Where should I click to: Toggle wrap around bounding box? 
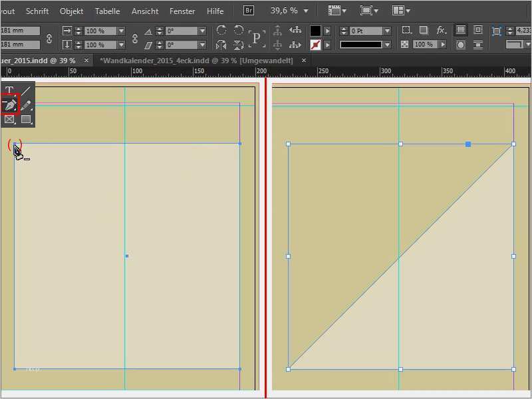pyautogui.click(x=477, y=31)
